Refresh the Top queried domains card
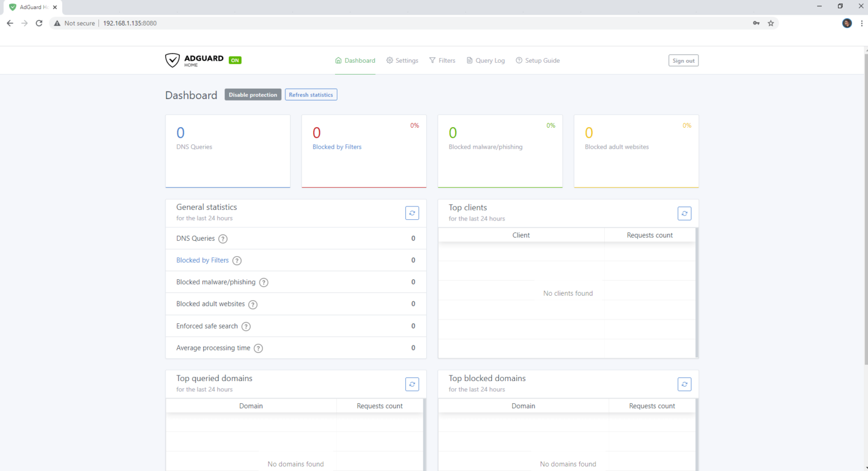868x471 pixels. (412, 384)
